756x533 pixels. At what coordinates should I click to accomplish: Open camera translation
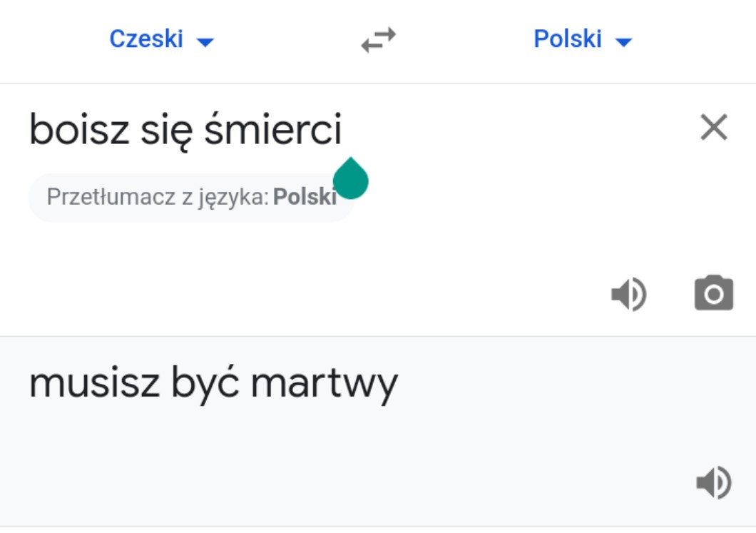coord(713,293)
